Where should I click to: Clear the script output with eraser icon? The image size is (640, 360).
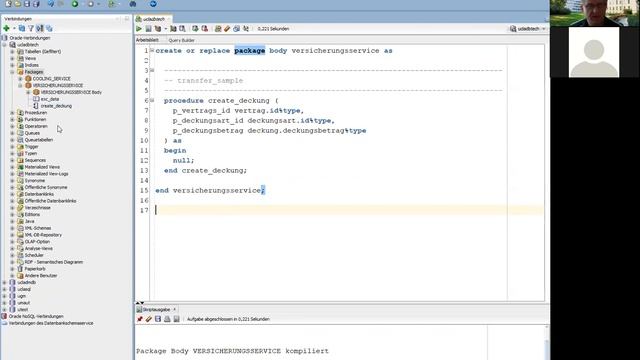[149, 319]
